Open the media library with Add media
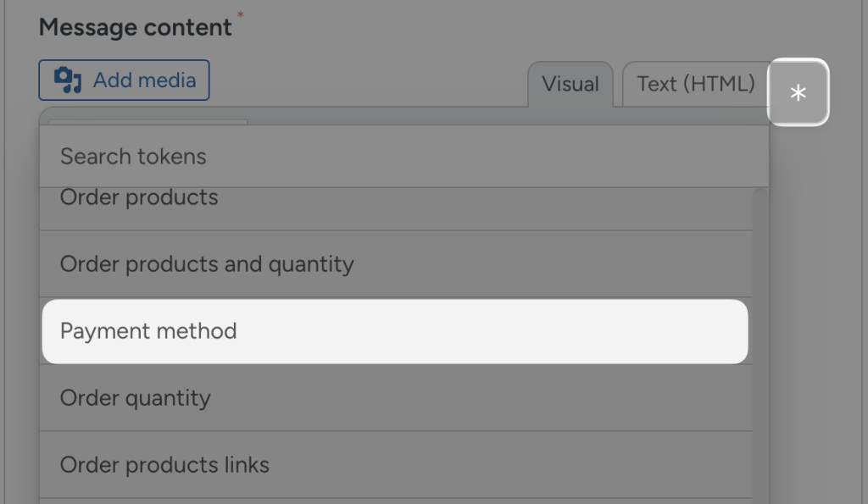The height and width of the screenshot is (504, 868). tap(124, 80)
